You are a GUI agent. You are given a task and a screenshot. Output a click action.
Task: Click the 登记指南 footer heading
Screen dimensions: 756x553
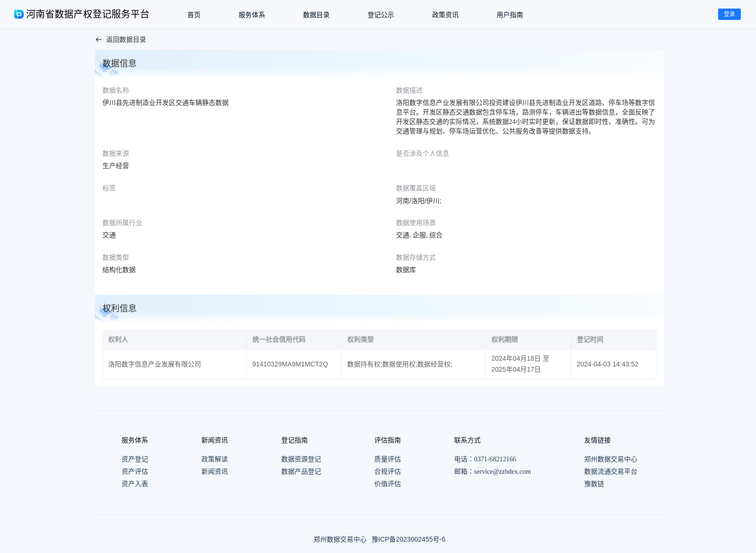click(x=295, y=440)
